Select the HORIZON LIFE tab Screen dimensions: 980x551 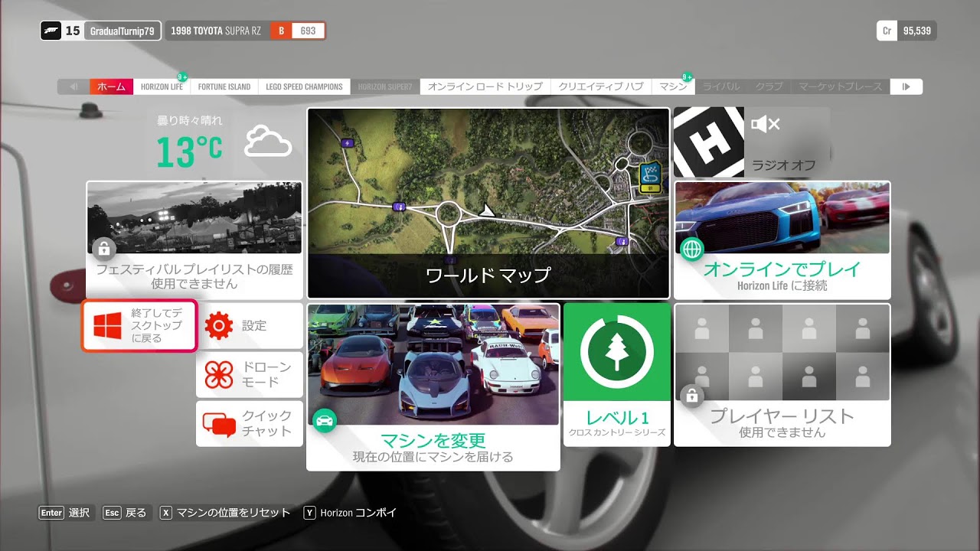click(162, 86)
